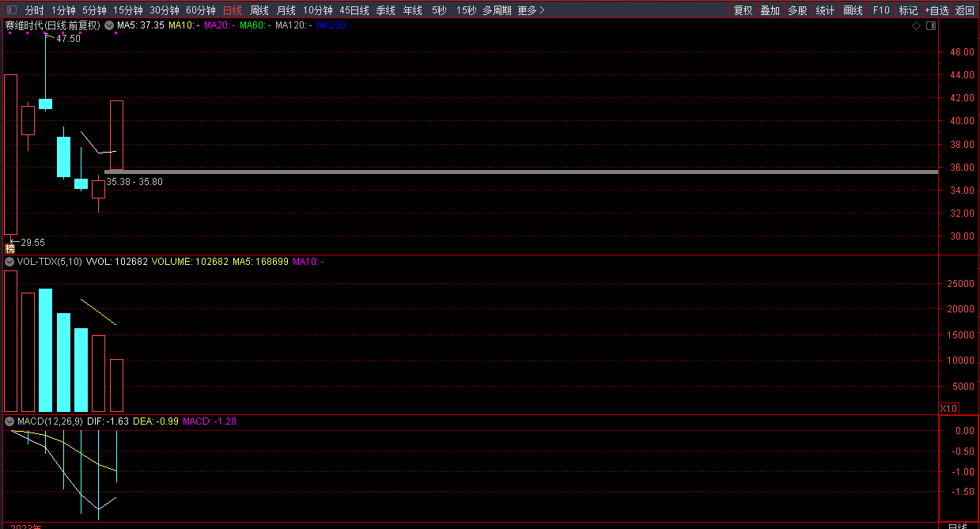Image resolution: width=980 pixels, height=529 pixels.
Task: Toggle the right info panel icon
Action: [931, 26]
